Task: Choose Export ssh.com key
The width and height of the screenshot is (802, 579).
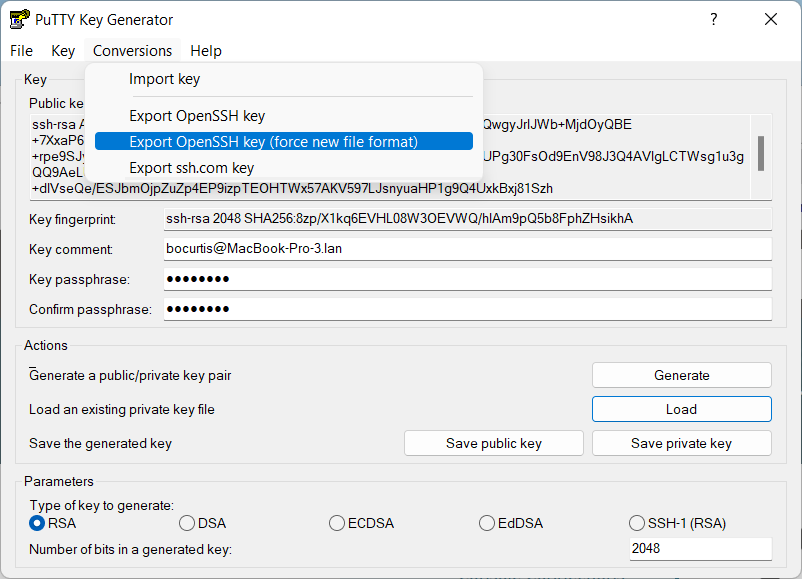Action: [191, 168]
